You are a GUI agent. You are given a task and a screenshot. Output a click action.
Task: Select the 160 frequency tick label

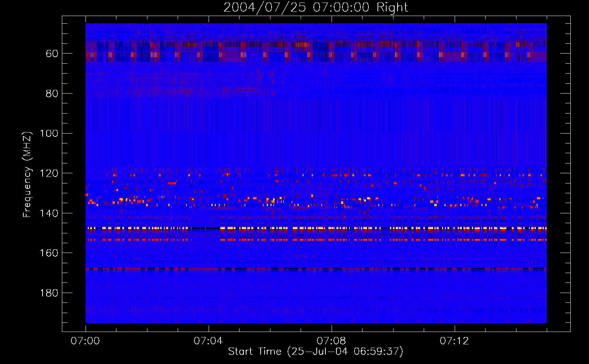[x=49, y=253]
